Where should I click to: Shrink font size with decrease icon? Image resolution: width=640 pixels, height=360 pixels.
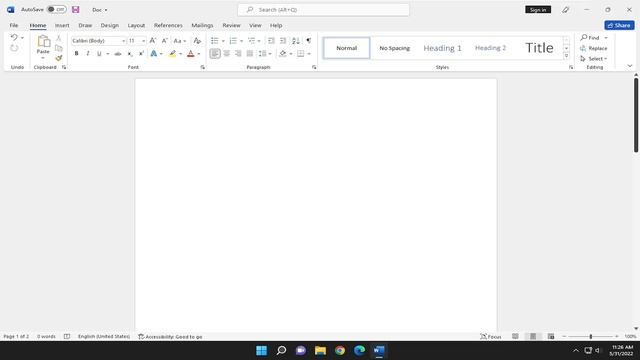coord(164,40)
